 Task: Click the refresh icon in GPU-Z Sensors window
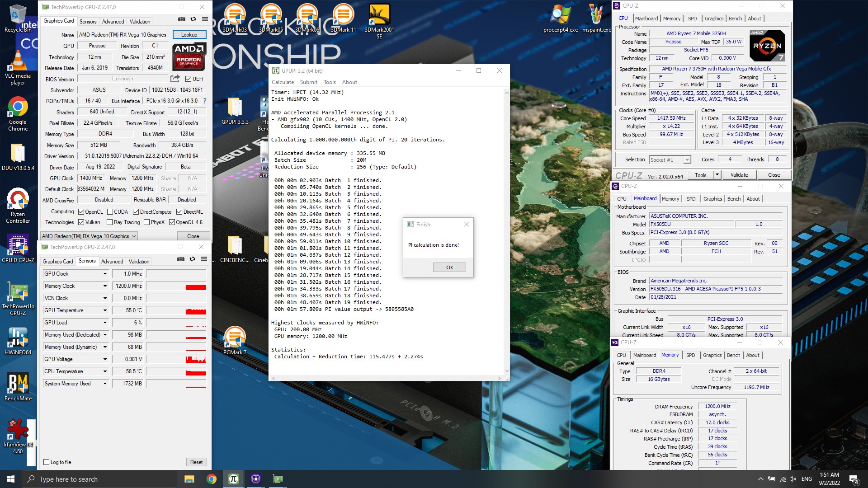[x=192, y=259]
